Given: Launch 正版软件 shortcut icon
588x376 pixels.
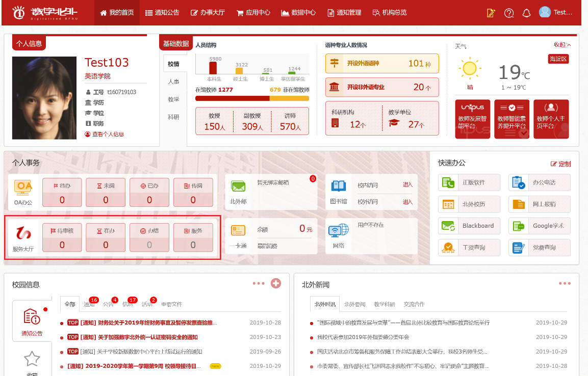Looking at the screenshot, I should [448, 183].
